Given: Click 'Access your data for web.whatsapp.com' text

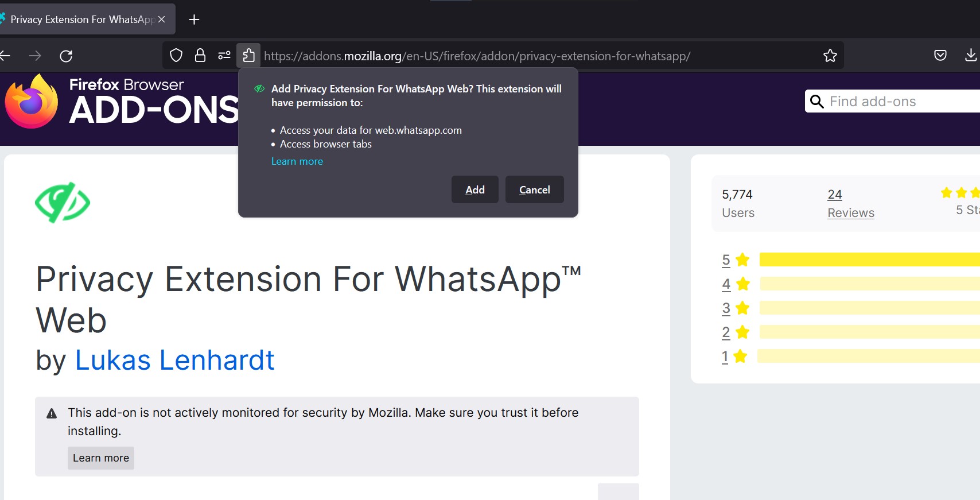Looking at the screenshot, I should coord(371,130).
